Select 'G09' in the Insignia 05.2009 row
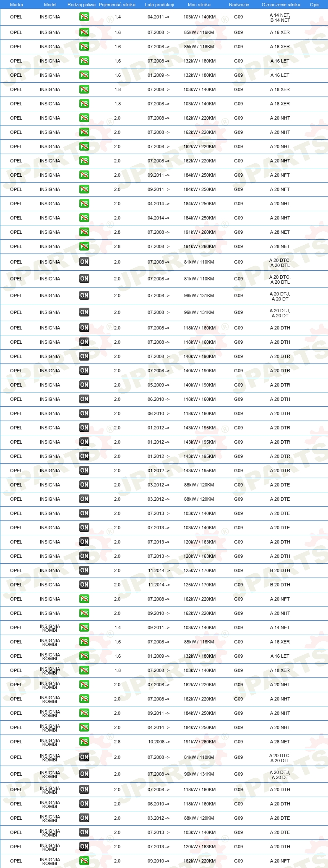 click(x=239, y=385)
